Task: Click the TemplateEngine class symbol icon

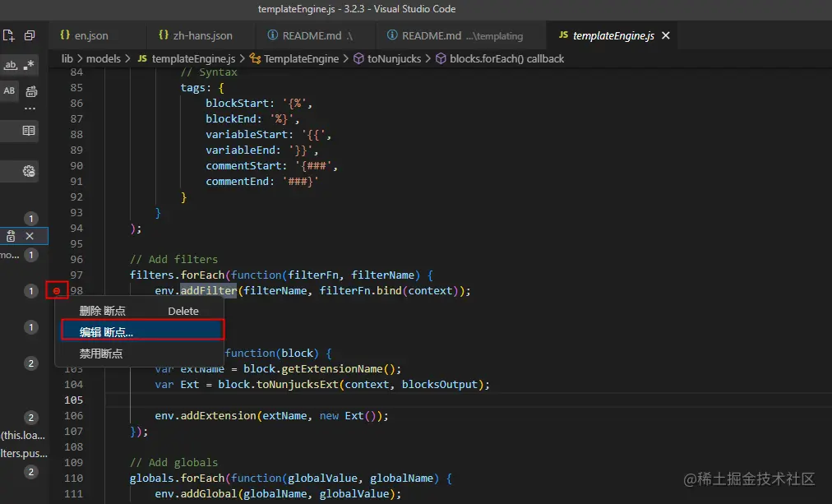Action: point(255,59)
